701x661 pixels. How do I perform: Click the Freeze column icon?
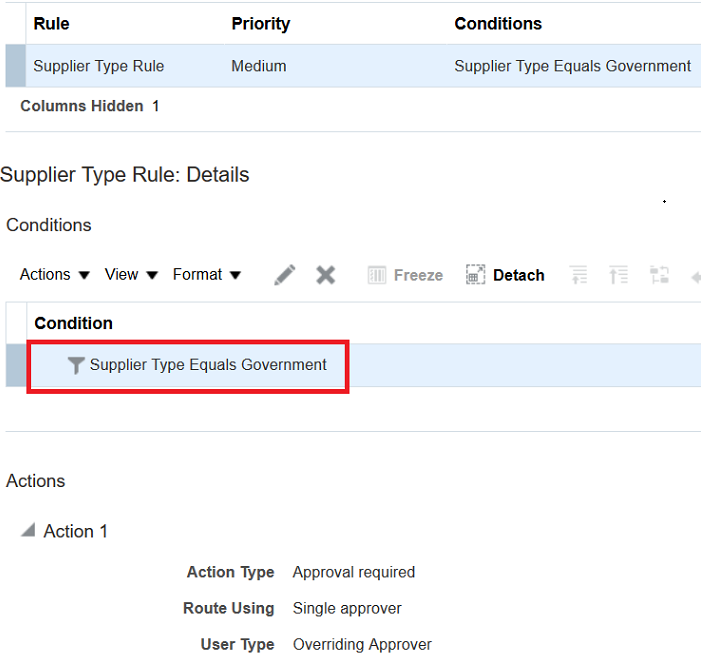pyautogui.click(x=377, y=275)
